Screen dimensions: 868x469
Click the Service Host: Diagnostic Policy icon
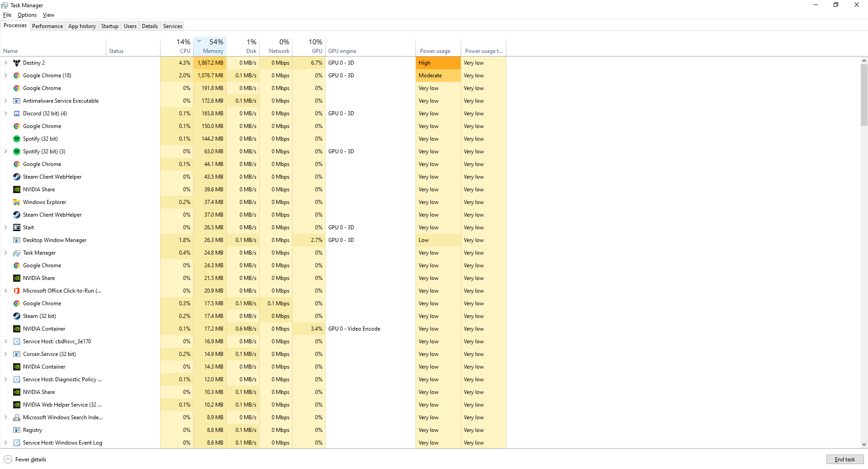(17, 379)
